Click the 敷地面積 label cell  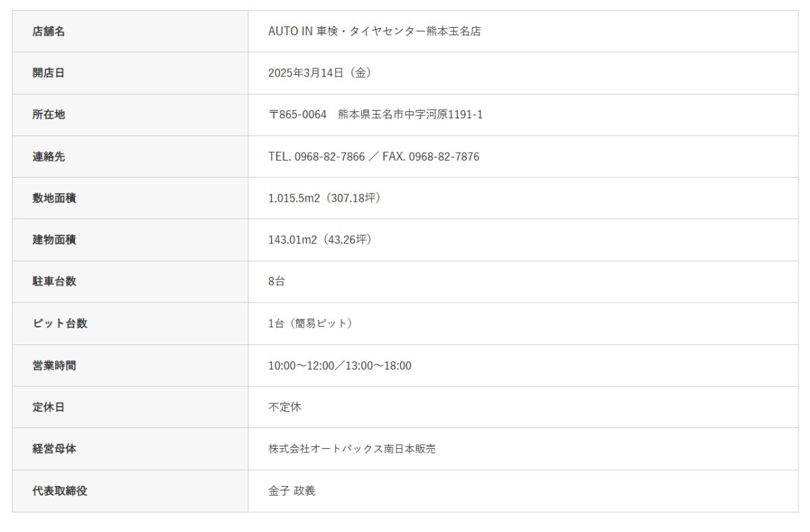[x=54, y=198]
